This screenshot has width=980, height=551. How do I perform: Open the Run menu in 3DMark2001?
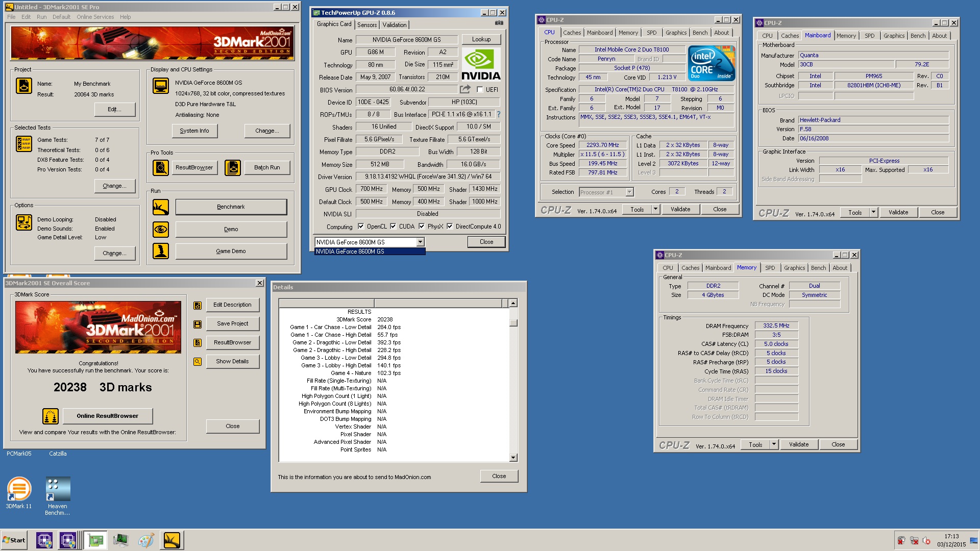tap(41, 17)
